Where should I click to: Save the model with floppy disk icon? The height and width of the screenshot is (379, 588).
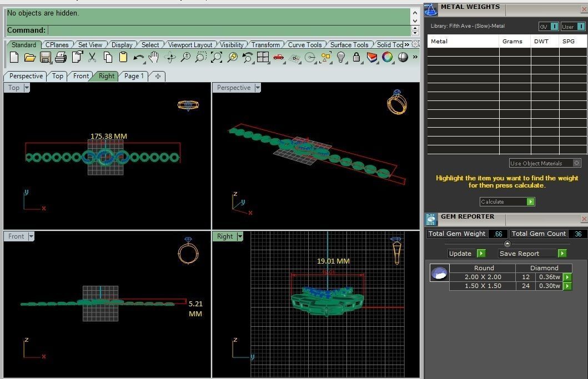pyautogui.click(x=46, y=57)
